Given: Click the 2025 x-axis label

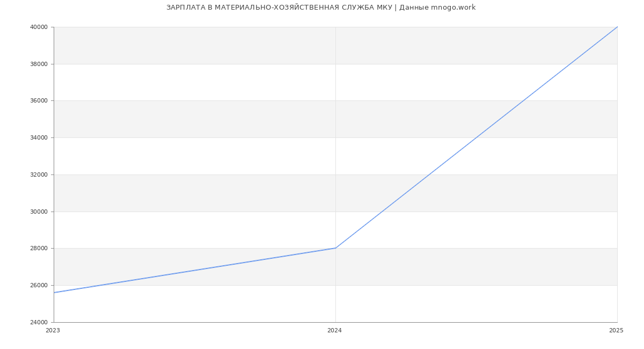Looking at the screenshot, I should pos(616,331).
